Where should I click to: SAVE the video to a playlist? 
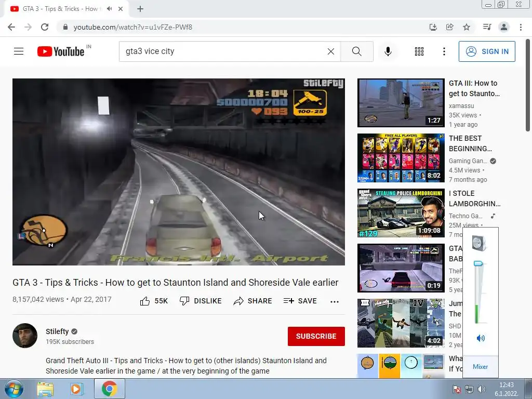(x=300, y=301)
